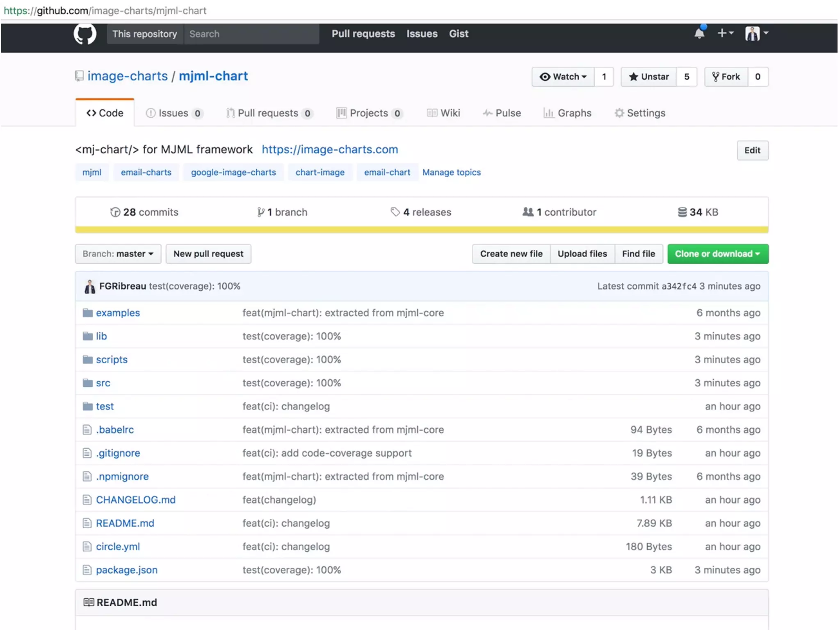Click the FGRibreau commit author avatar

[89, 286]
